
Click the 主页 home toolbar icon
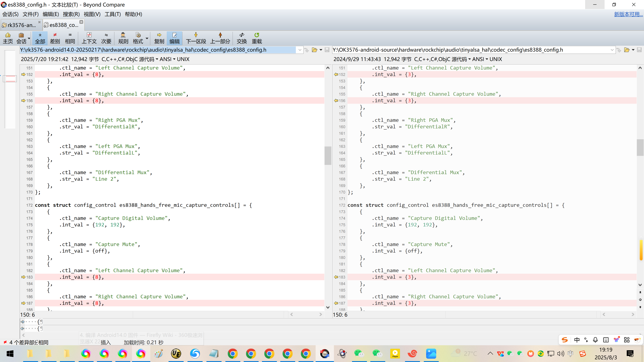(x=8, y=38)
